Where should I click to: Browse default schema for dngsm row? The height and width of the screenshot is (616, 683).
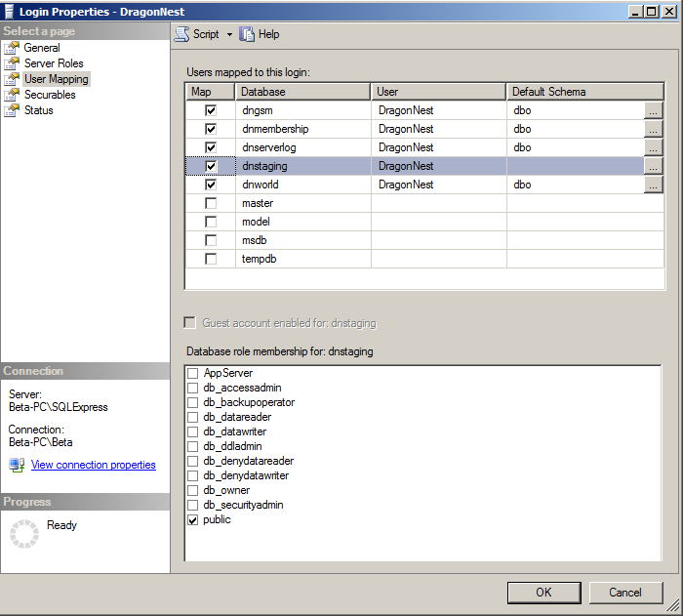[x=654, y=110]
